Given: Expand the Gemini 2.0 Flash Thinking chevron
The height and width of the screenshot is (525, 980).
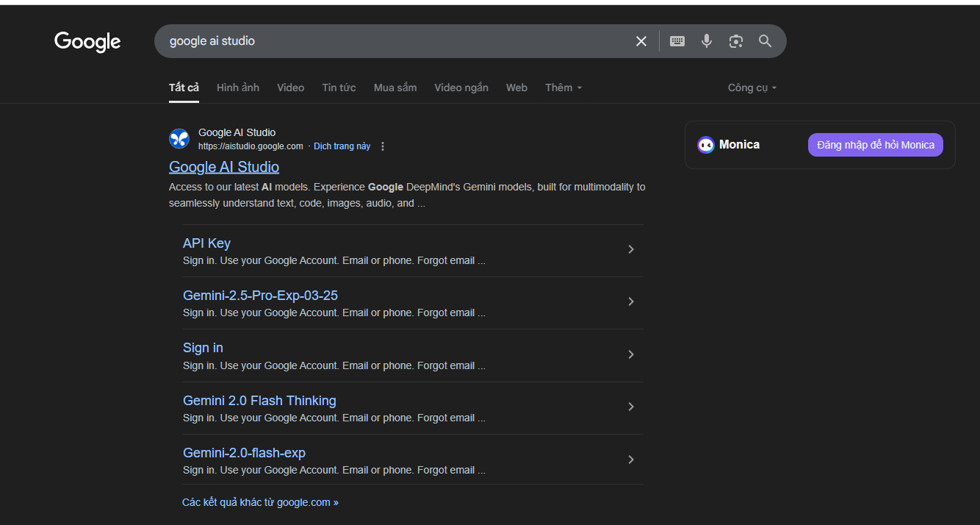Looking at the screenshot, I should (x=631, y=407).
